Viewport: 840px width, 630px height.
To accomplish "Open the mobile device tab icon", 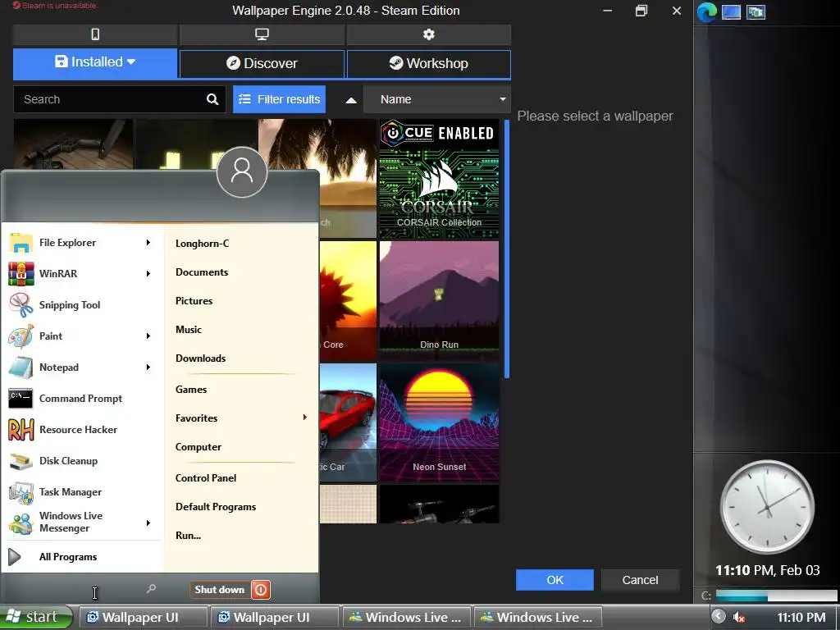I will pyautogui.click(x=95, y=34).
